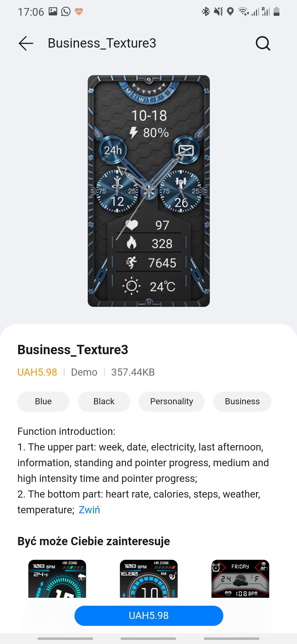Open second suggested watch face with 16.80 KM

[149, 578]
